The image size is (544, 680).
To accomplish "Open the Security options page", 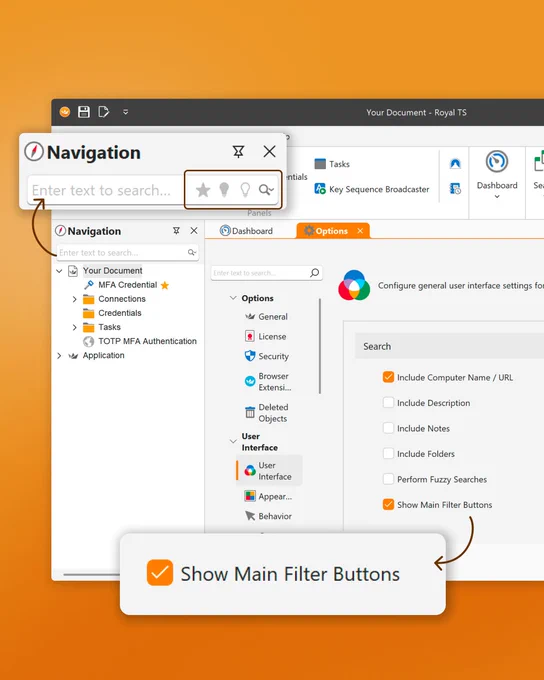I will 273,356.
